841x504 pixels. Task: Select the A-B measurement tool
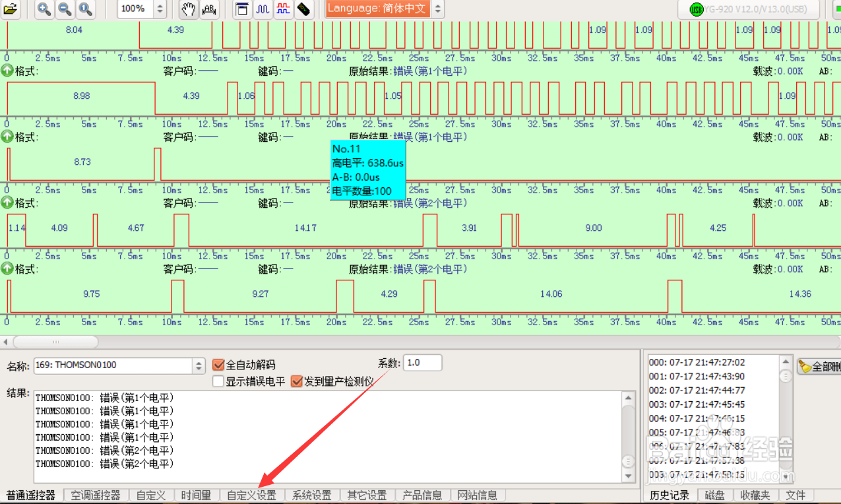tap(209, 9)
